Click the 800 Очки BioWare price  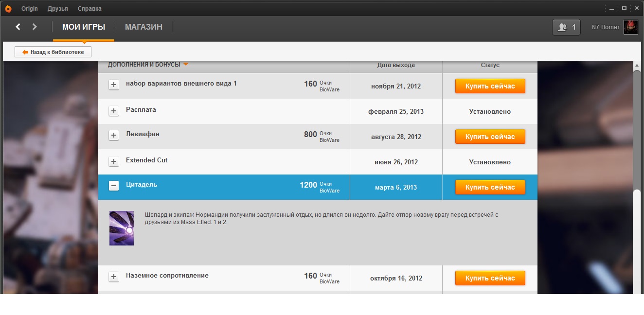click(x=322, y=137)
